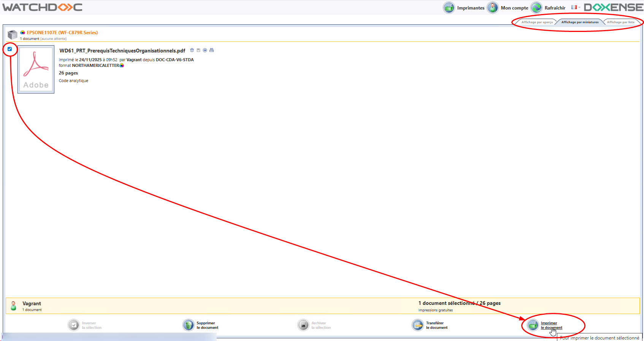This screenshot has height=341, width=644.
Task: Click the Supprimer le document trash icon
Action: pyautogui.click(x=188, y=325)
